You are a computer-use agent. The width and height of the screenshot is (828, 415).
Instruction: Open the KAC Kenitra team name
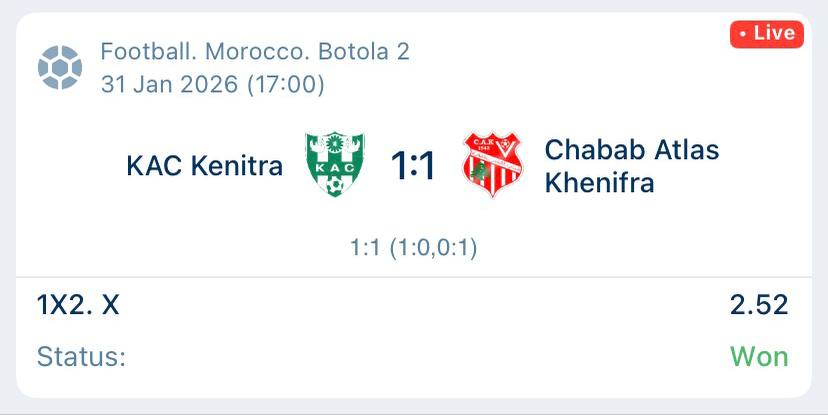204,166
